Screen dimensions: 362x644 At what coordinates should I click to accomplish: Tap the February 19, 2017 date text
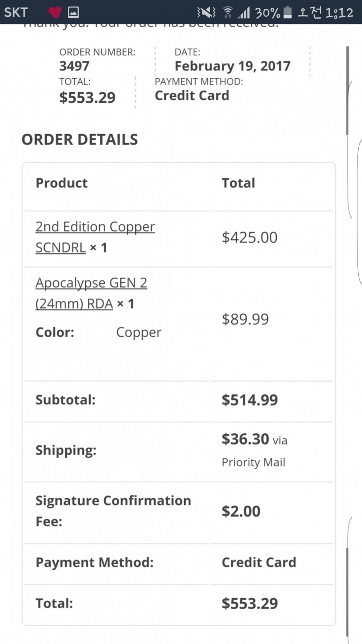point(233,66)
